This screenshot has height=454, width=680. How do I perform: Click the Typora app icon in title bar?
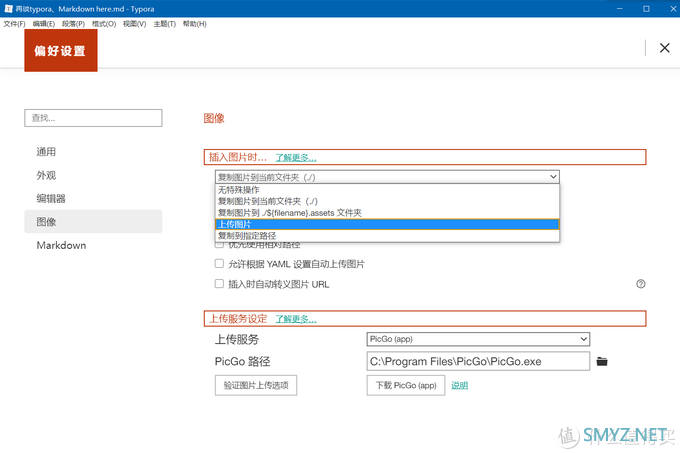point(8,9)
